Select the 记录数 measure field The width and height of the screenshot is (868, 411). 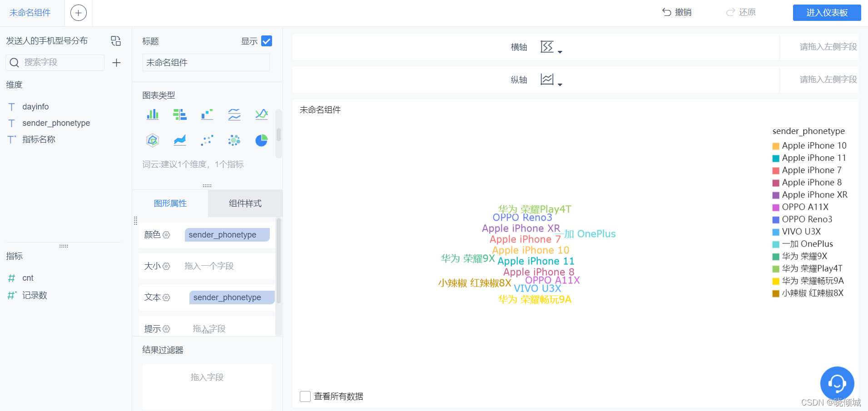[35, 295]
